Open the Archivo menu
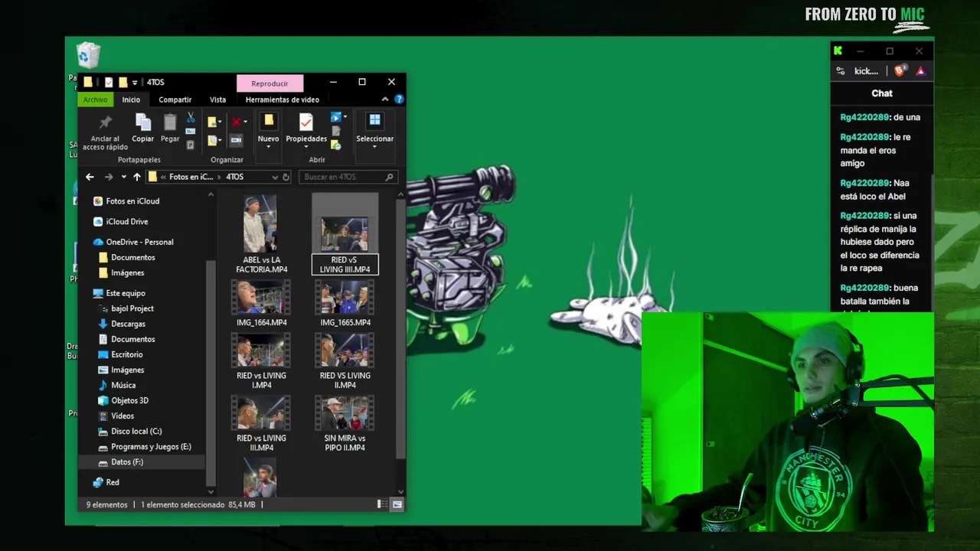 tap(96, 99)
